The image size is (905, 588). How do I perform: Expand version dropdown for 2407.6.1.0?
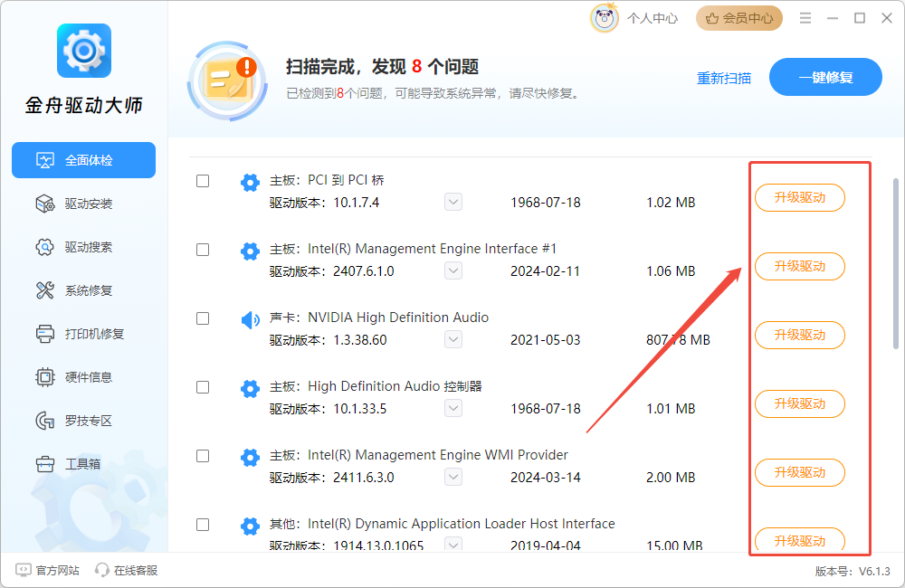[x=453, y=270]
